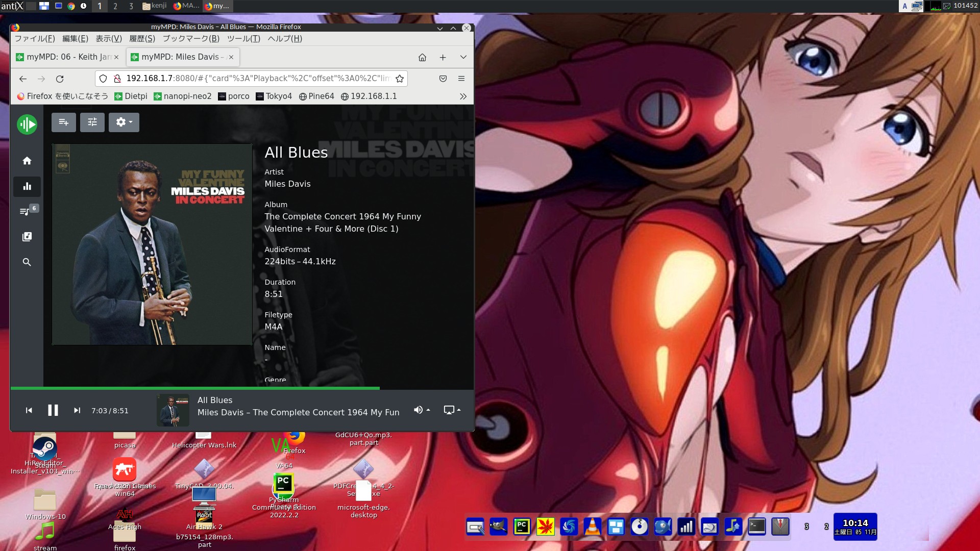
Task: Click the Miles Davis album cover image
Action: pos(152,244)
